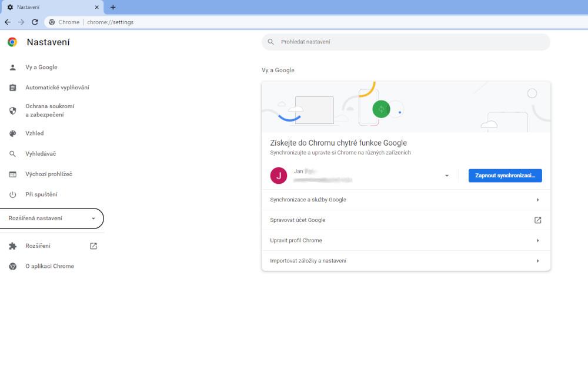
Task: Click the external link icon beside Rozšíření
Action: click(x=93, y=246)
